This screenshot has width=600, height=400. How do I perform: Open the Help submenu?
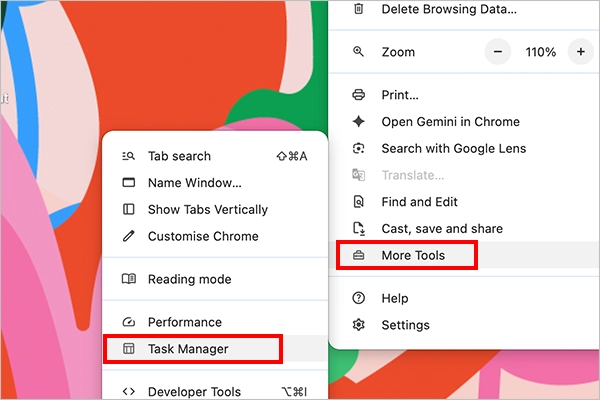[464, 298]
